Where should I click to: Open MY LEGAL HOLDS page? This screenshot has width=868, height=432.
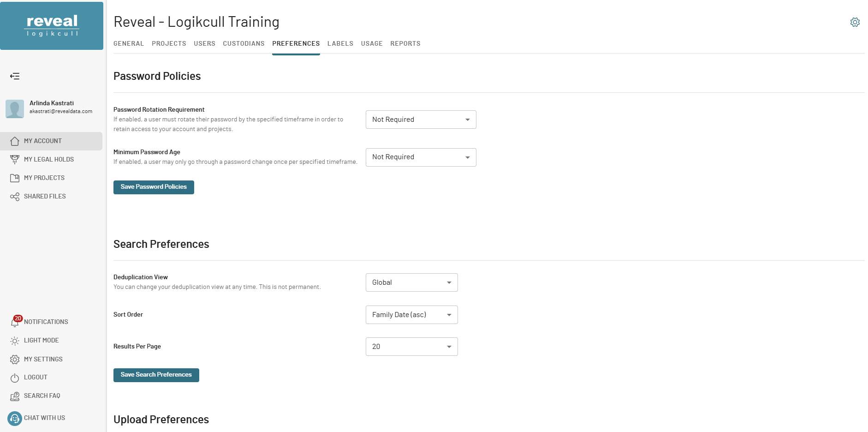pyautogui.click(x=49, y=159)
